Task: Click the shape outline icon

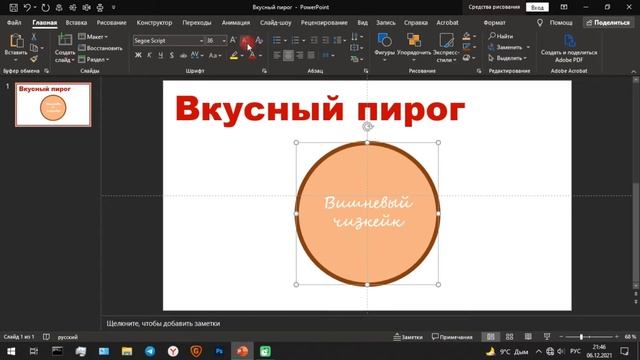Action: click(x=467, y=47)
